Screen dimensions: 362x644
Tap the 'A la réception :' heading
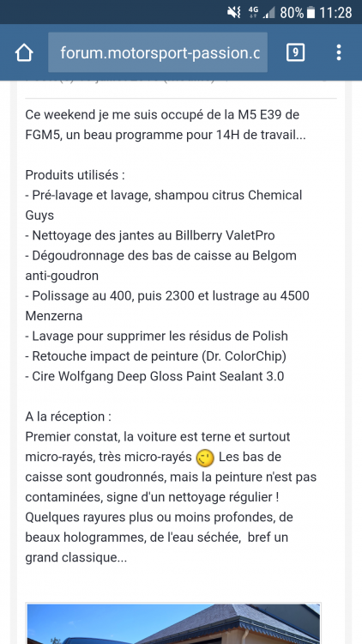coord(68,416)
